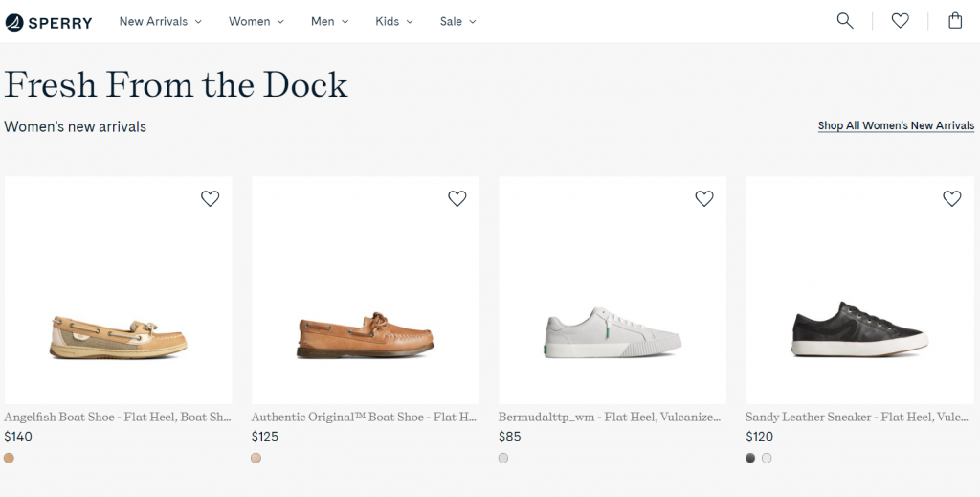This screenshot has width=980, height=497.
Task: Toggle wishlist heart on Sandy Leather Sneaker
Action: point(952,198)
